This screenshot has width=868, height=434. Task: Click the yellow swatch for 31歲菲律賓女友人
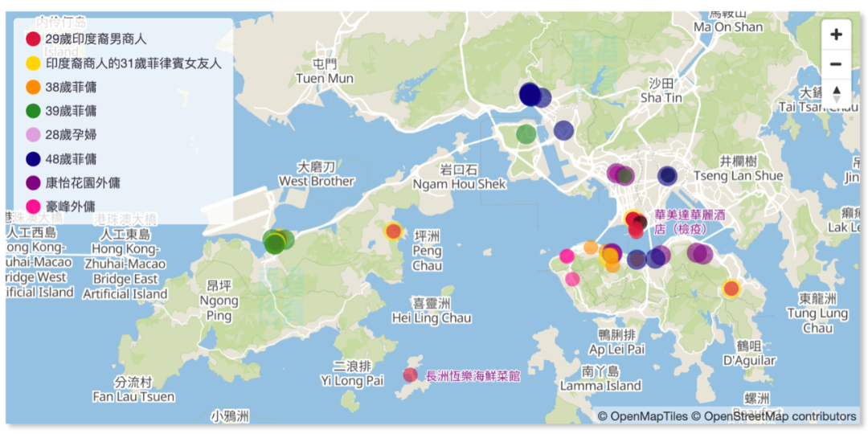pyautogui.click(x=33, y=63)
